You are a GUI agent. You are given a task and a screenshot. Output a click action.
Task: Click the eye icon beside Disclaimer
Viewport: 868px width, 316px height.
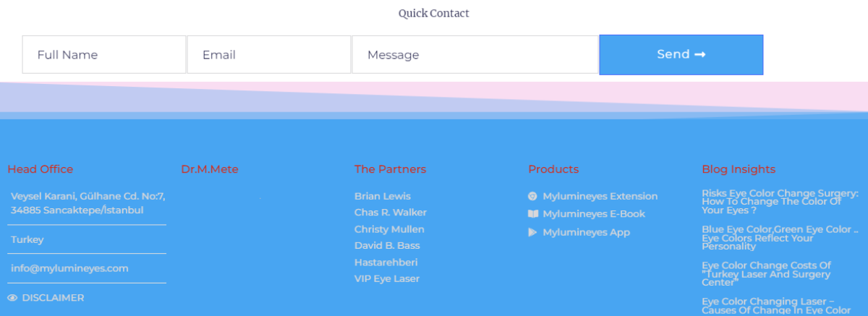12,298
